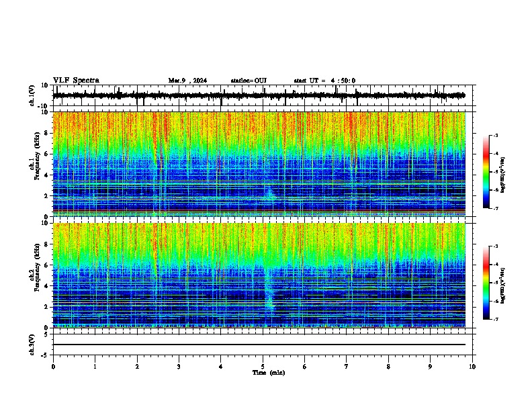Click the tick label "3" on the time axis
Viewport: 532px width, 411px height.
point(179,367)
